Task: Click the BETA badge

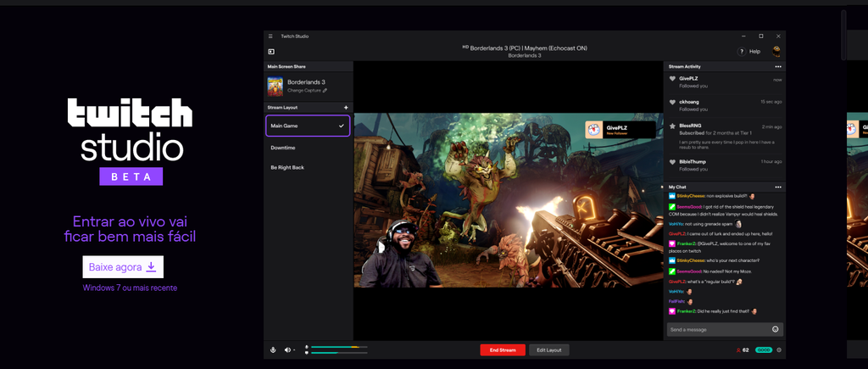Action: click(131, 176)
